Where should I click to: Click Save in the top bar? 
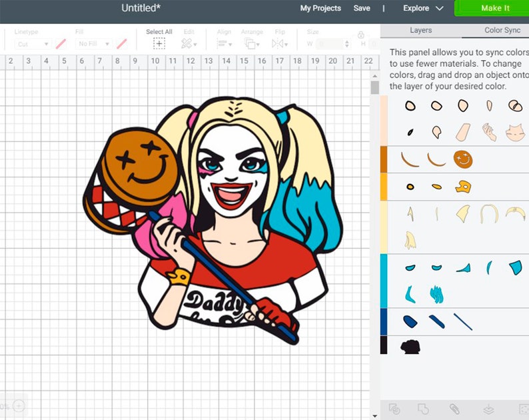click(x=362, y=8)
